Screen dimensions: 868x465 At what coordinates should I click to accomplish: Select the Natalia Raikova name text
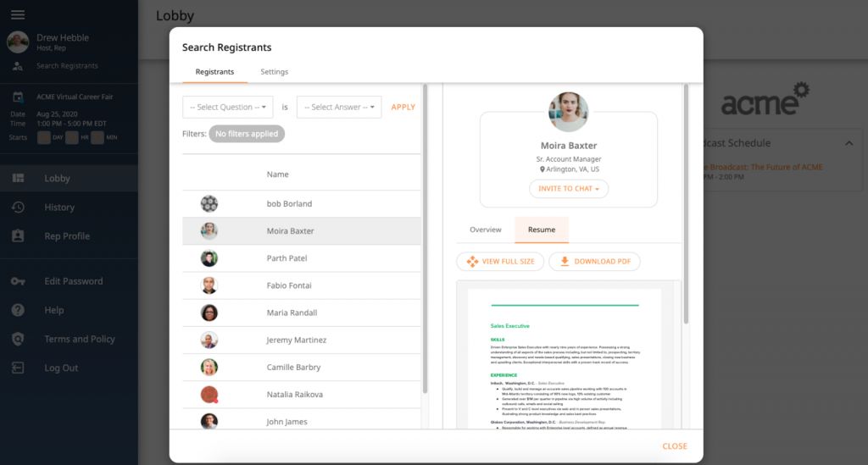(x=294, y=394)
